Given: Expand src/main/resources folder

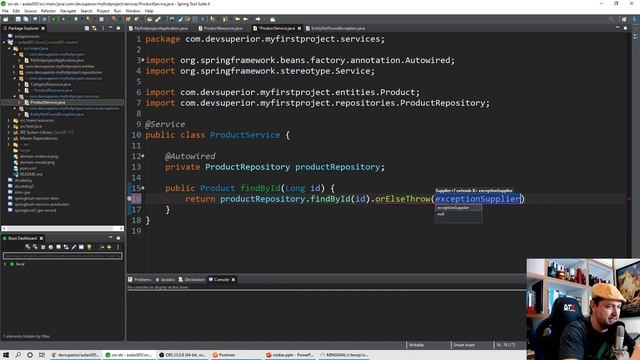Looking at the screenshot, I should pos(9,120).
